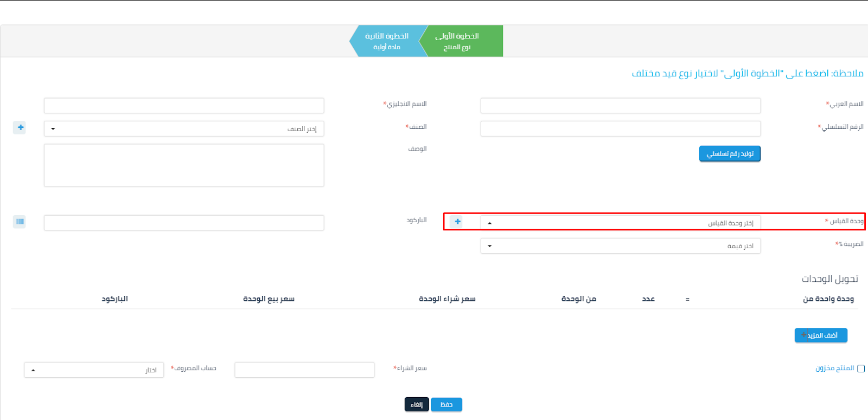The width and height of the screenshot is (868, 420).
Task: Focus the English name input field
Action: click(184, 106)
